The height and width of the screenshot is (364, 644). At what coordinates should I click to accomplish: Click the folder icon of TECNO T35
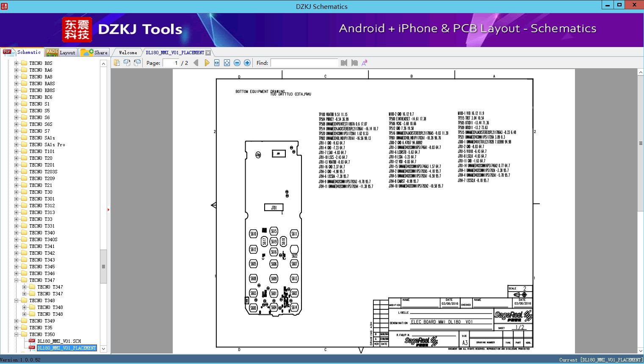pyautogui.click(x=24, y=328)
